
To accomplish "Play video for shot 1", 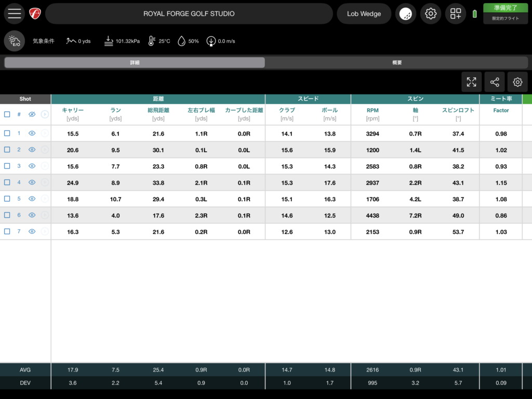I will coord(45,134).
